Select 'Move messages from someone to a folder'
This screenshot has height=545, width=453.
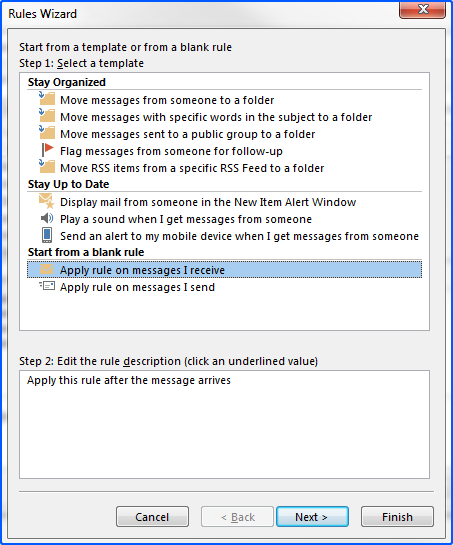point(167,100)
